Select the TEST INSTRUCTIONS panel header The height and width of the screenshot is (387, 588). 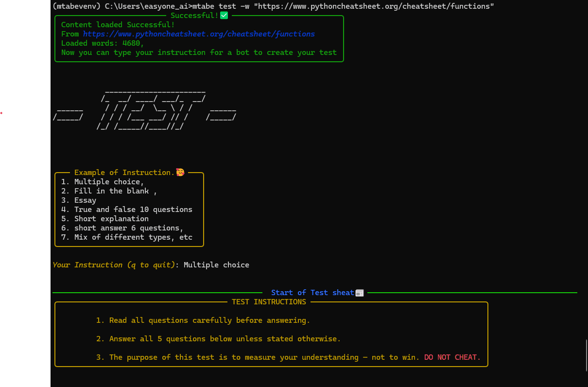pyautogui.click(x=269, y=301)
